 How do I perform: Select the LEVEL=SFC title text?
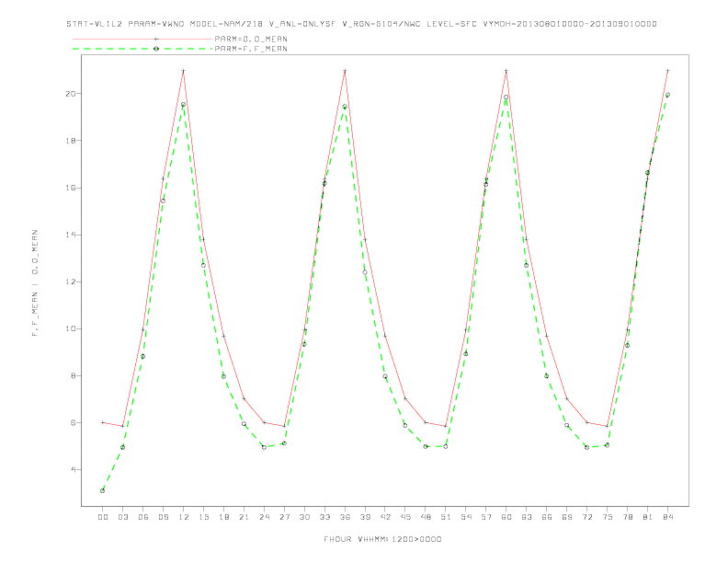tap(451, 24)
